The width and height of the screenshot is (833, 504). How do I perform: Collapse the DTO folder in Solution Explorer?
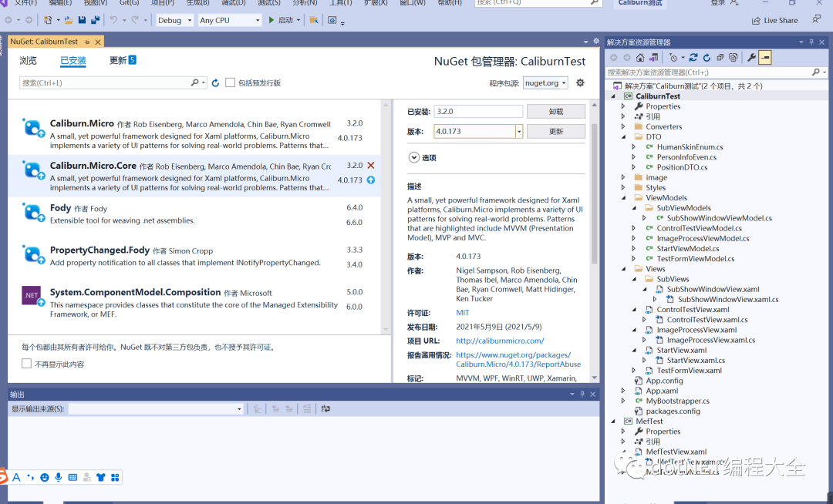(x=624, y=137)
